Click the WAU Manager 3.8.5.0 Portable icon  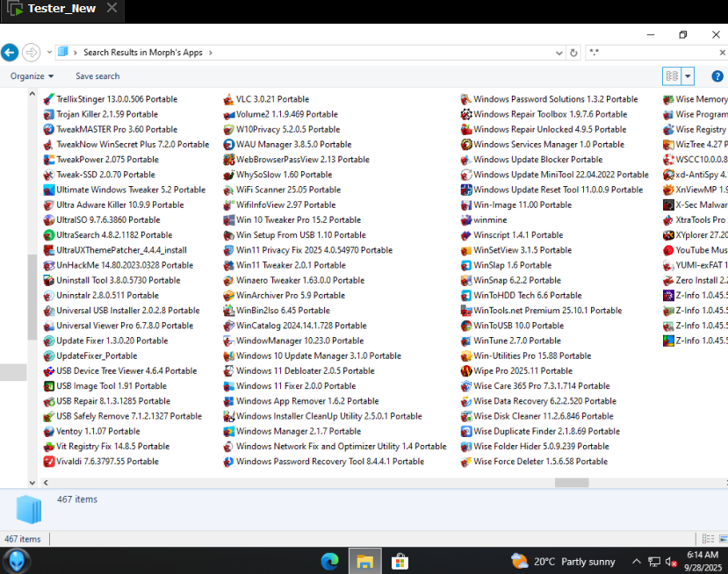point(228,145)
